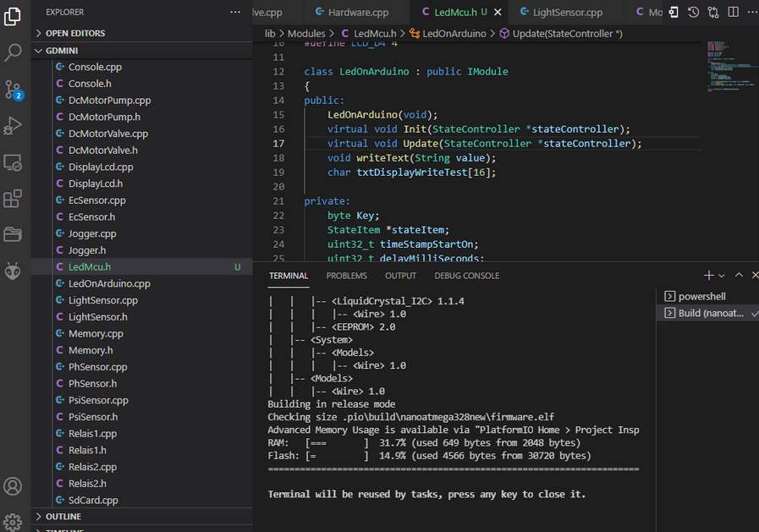
Task: Expand the OUTLINE section
Action: pyautogui.click(x=142, y=517)
